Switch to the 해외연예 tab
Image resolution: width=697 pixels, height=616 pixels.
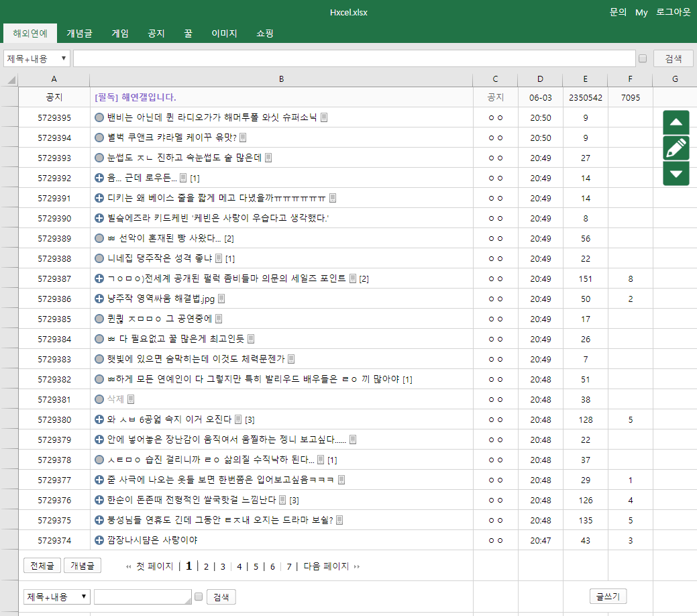30,34
